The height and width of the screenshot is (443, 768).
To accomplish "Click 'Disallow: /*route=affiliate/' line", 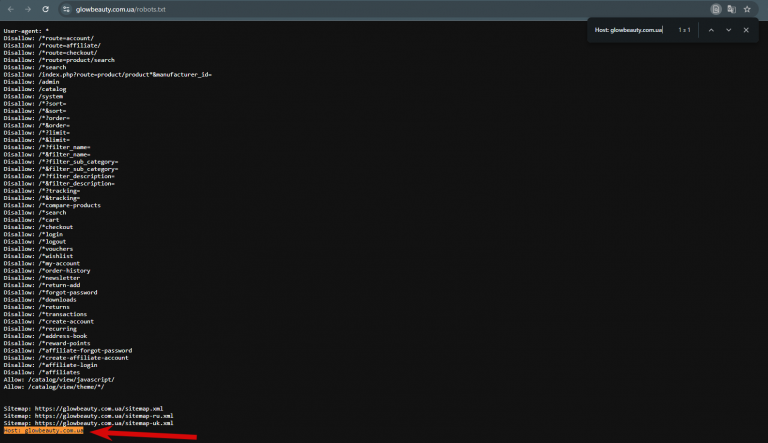I will tap(52, 46).
